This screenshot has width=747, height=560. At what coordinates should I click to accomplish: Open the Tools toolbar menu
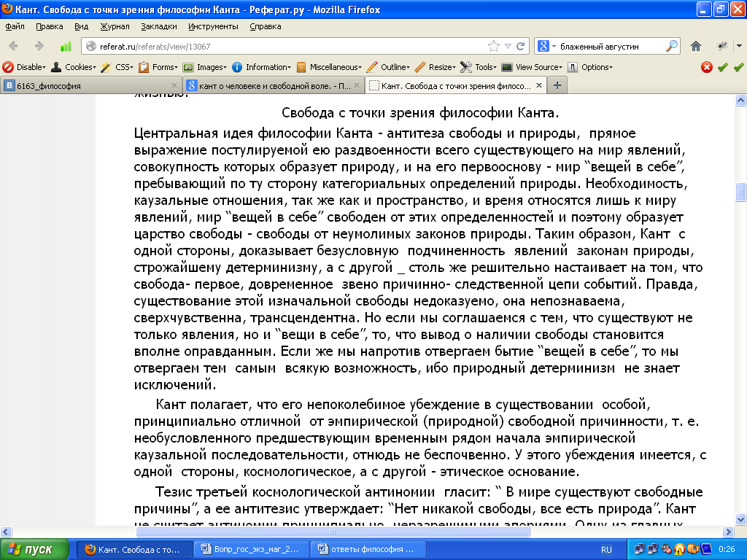point(479,67)
